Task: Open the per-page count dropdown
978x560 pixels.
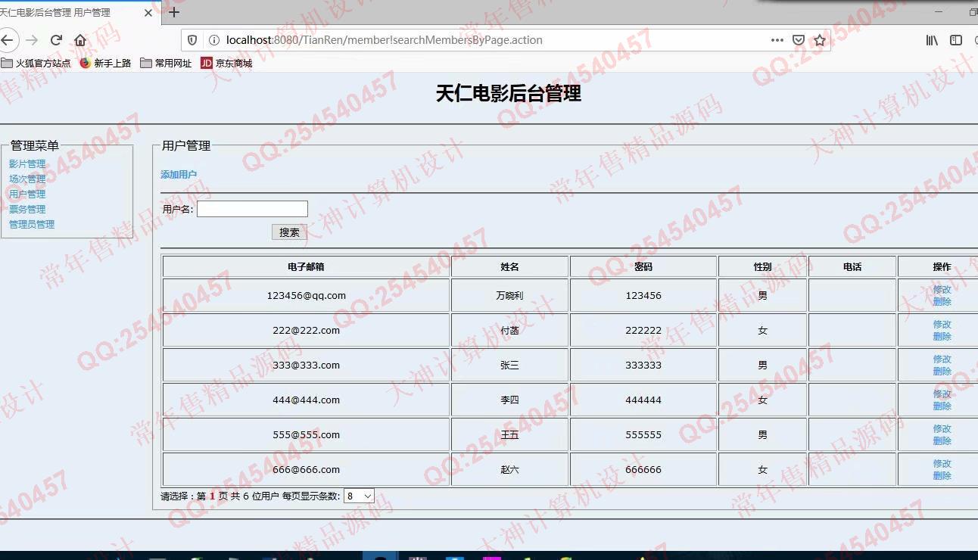Action: click(x=359, y=496)
